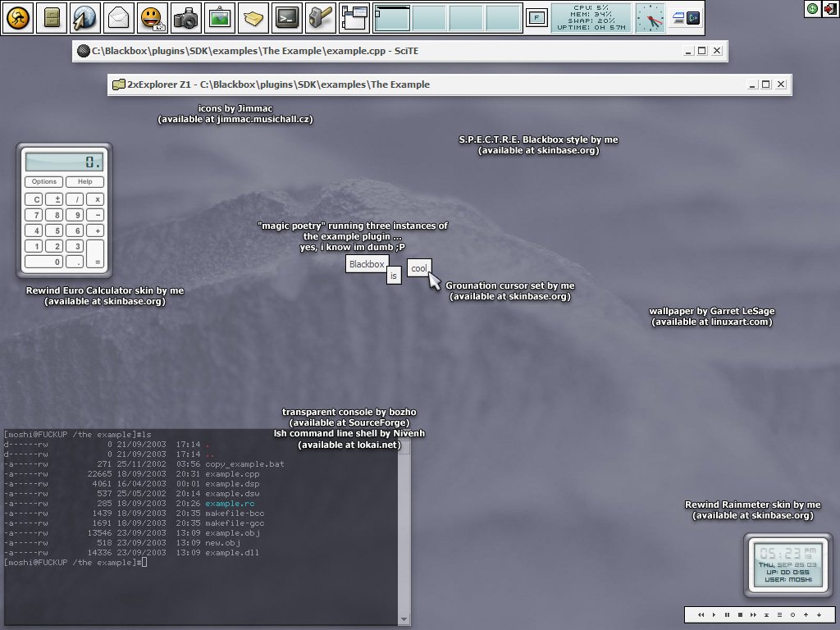Screen dimensions: 840x630
Task: Click calculator digit 7
Action: click(x=34, y=215)
